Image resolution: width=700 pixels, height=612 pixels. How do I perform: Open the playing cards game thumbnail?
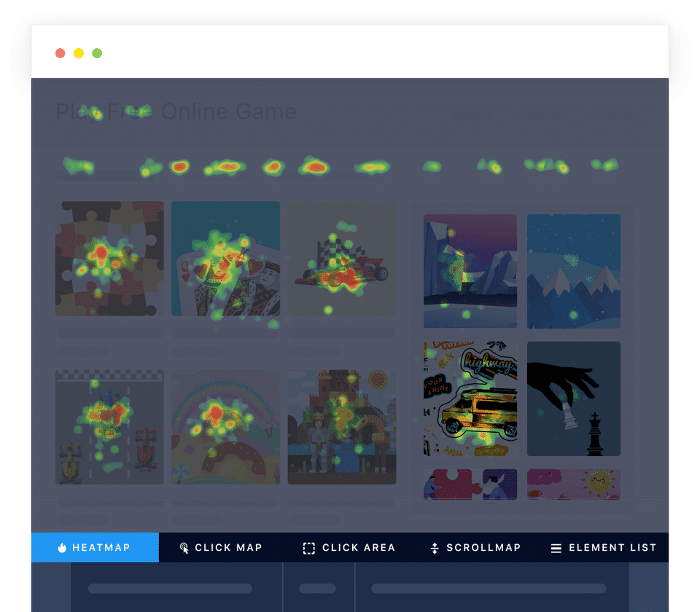click(x=226, y=259)
